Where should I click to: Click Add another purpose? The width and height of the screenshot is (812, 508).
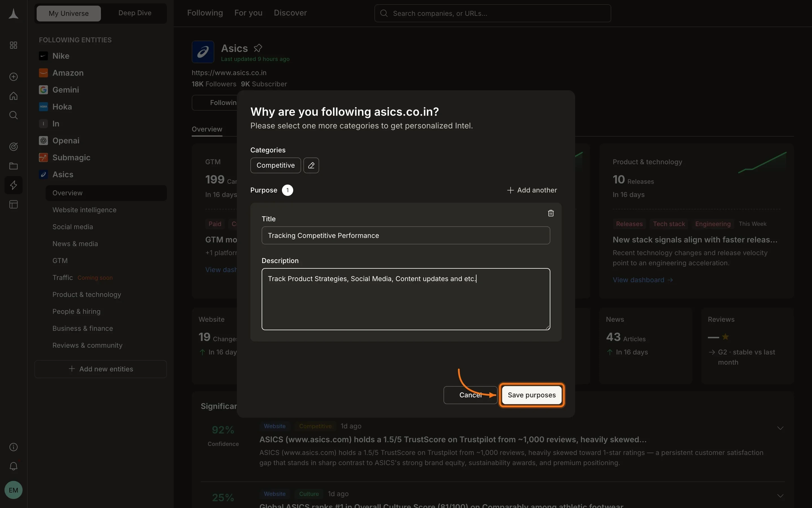click(532, 190)
